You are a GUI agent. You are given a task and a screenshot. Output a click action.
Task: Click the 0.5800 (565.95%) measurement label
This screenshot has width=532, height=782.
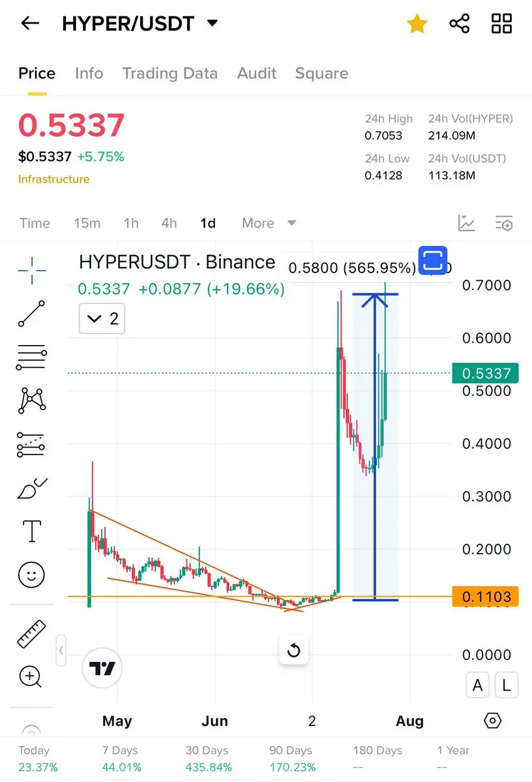point(352,268)
